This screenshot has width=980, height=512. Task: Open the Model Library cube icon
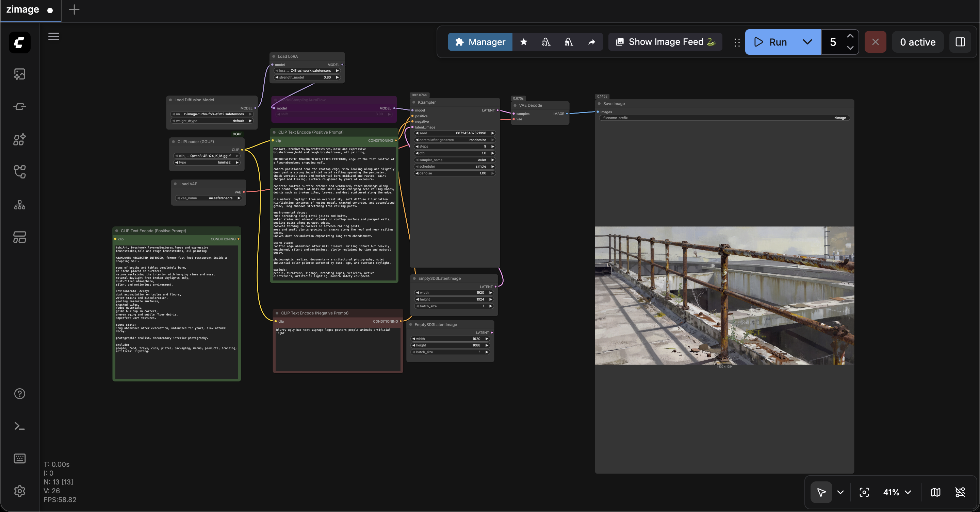(x=19, y=139)
